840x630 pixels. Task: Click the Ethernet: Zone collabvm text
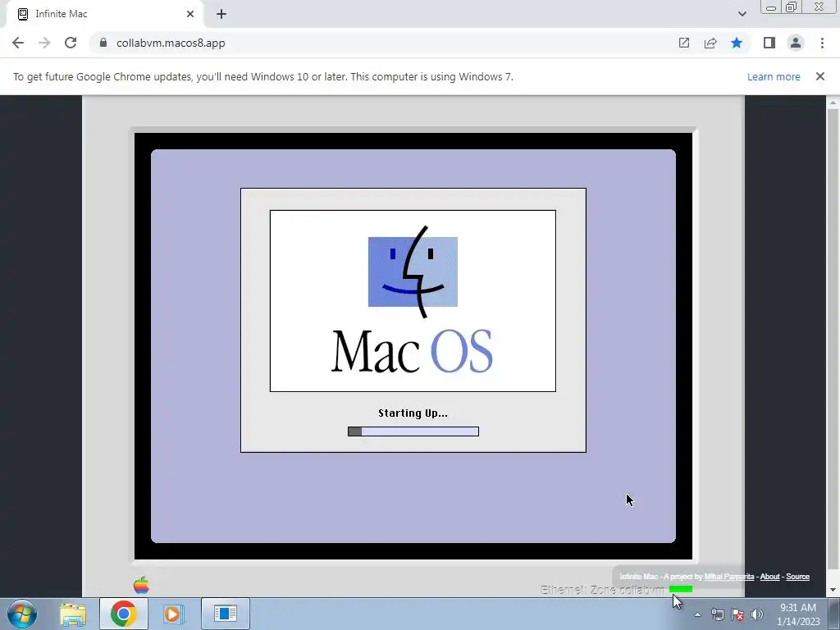click(x=603, y=590)
